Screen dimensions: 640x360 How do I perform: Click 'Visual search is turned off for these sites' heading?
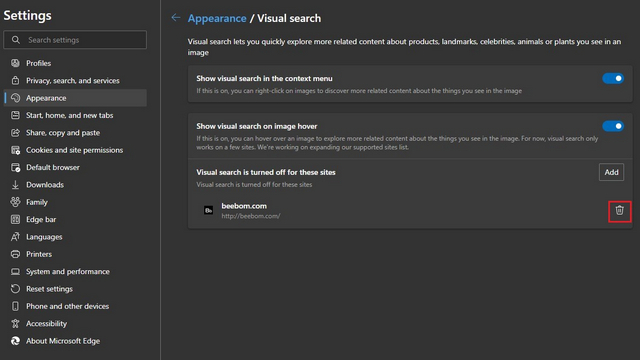[x=266, y=172]
